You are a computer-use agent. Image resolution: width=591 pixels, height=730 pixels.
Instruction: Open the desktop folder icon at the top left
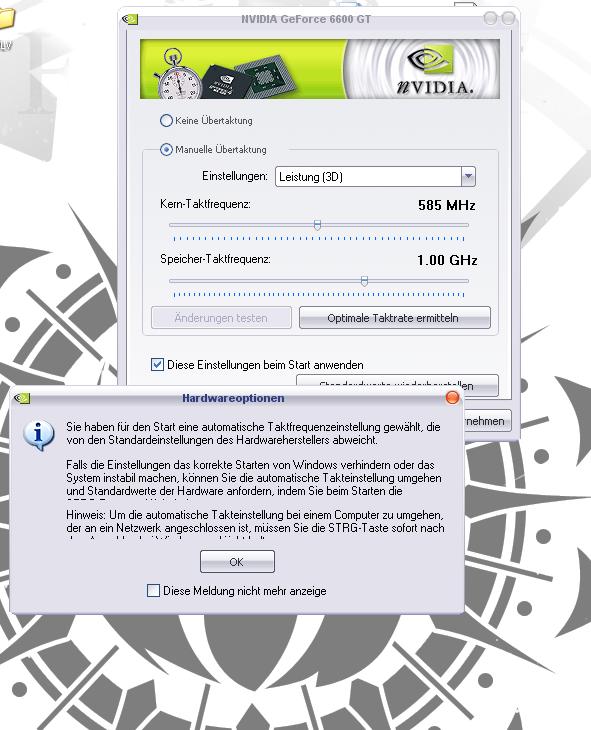point(7,19)
